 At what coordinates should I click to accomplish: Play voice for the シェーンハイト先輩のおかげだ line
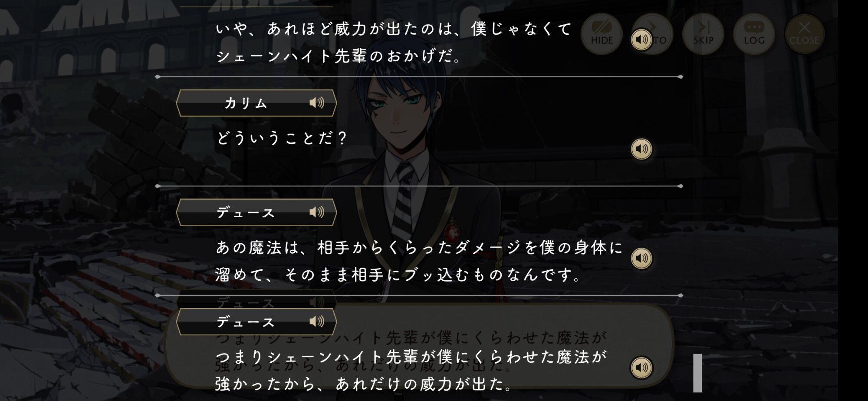point(641,40)
